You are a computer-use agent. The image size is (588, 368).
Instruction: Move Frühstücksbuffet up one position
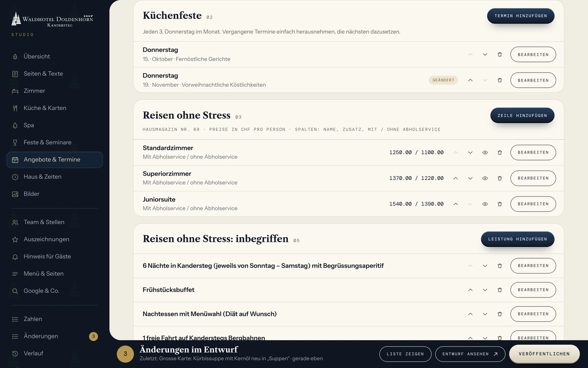[x=470, y=290]
